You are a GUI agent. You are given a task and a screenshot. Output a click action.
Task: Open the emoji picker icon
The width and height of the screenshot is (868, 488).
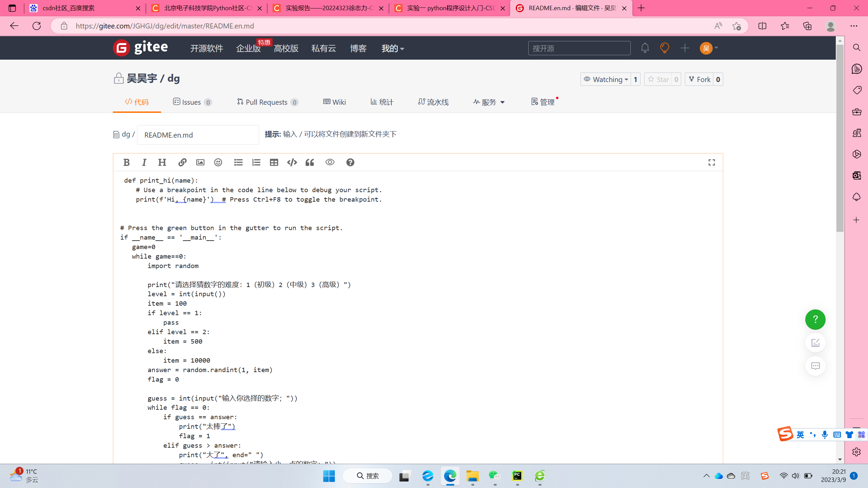pyautogui.click(x=218, y=162)
